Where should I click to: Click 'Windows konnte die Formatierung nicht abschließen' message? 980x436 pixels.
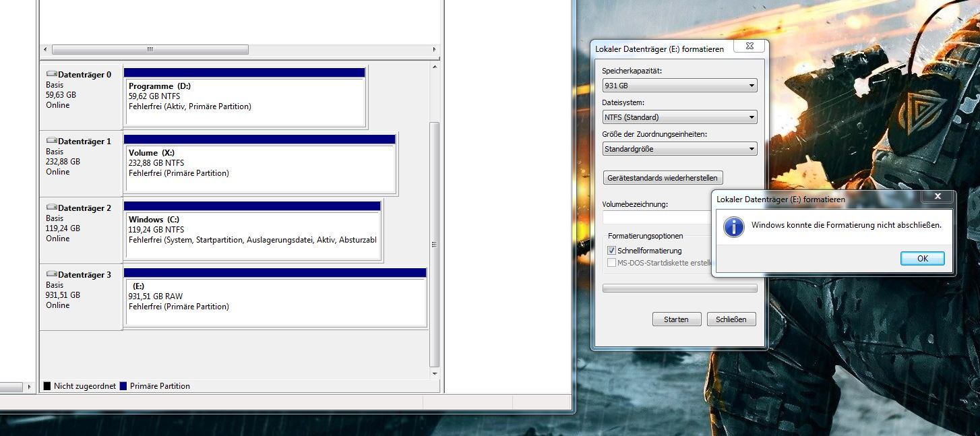pos(847,225)
